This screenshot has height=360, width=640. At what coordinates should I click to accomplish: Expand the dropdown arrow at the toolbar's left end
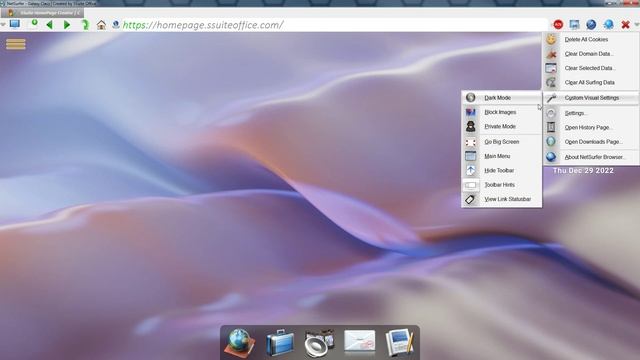tap(3, 25)
